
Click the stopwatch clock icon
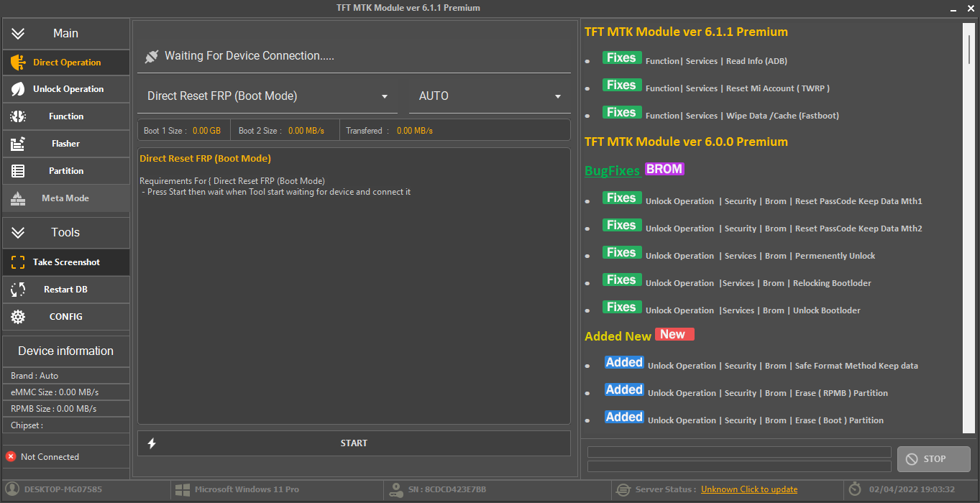point(855,489)
